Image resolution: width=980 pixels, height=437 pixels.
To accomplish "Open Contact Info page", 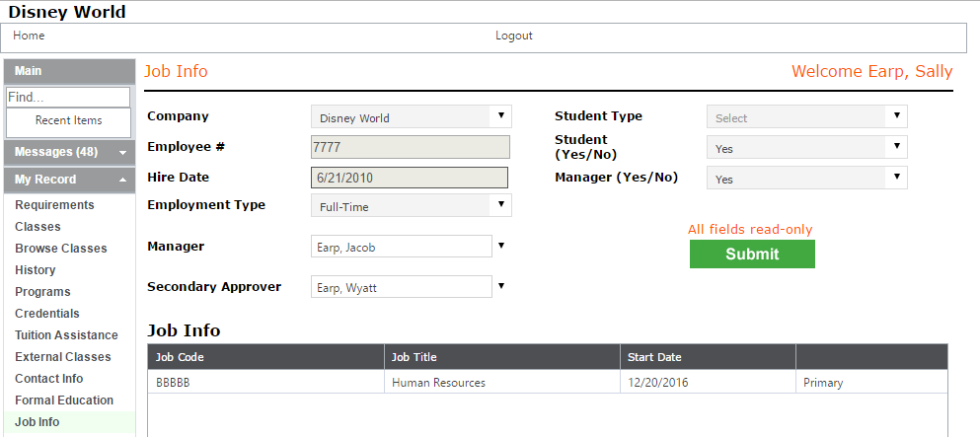I will (48, 379).
